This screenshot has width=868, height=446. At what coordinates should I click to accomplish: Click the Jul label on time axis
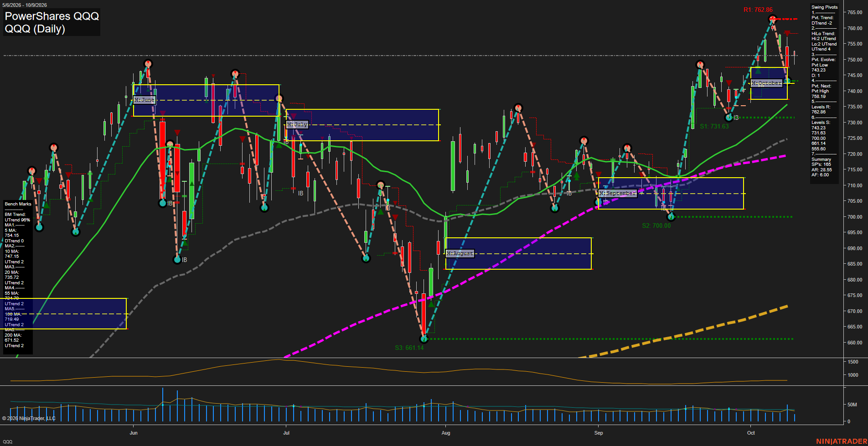tap(286, 433)
